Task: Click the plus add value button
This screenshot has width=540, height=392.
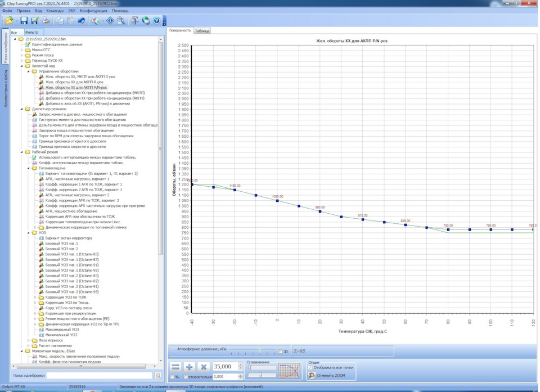Action: (x=190, y=367)
